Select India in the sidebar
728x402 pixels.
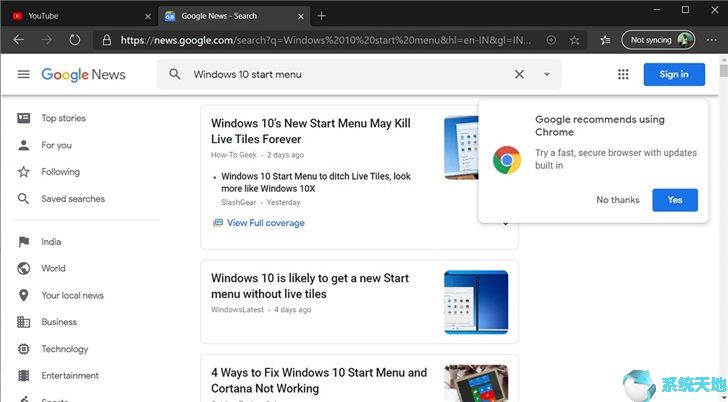[x=51, y=241]
